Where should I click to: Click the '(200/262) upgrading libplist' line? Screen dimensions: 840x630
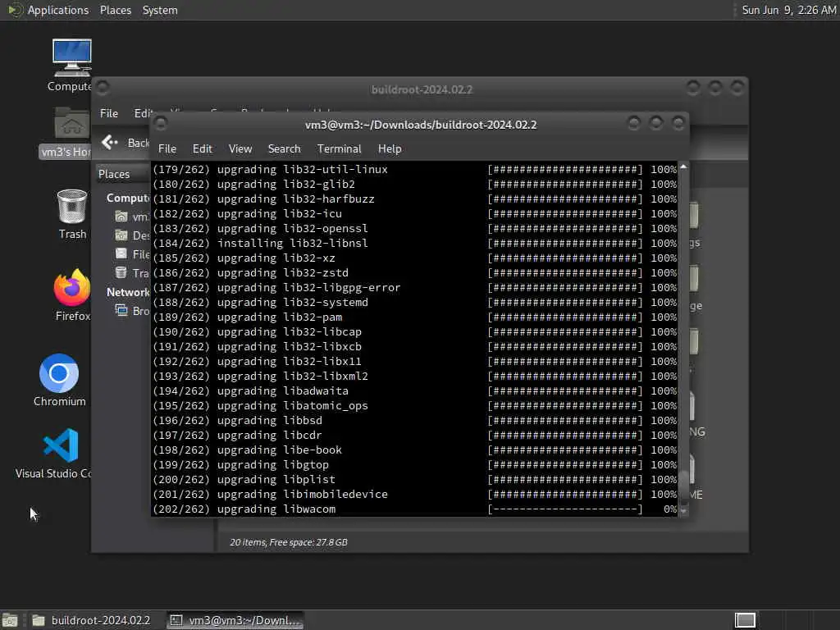(414, 479)
